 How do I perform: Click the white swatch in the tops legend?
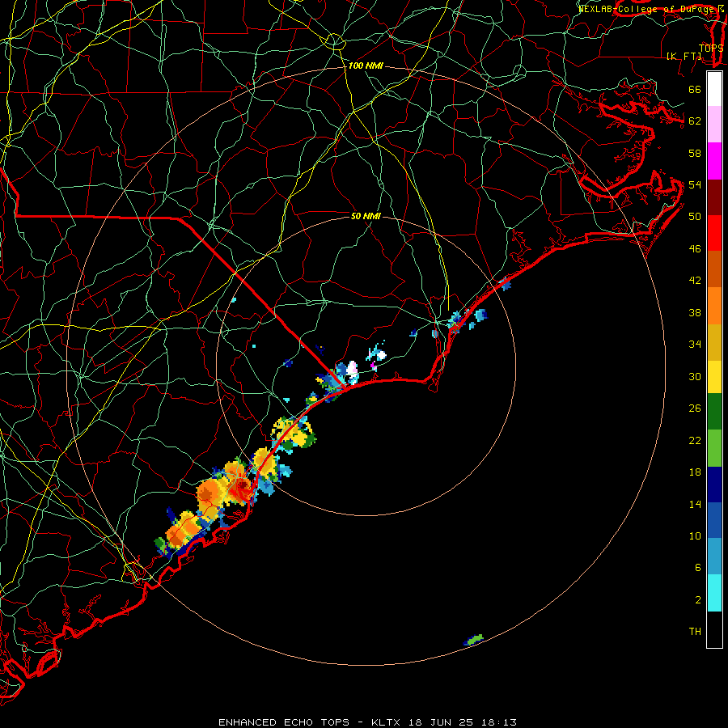click(714, 89)
